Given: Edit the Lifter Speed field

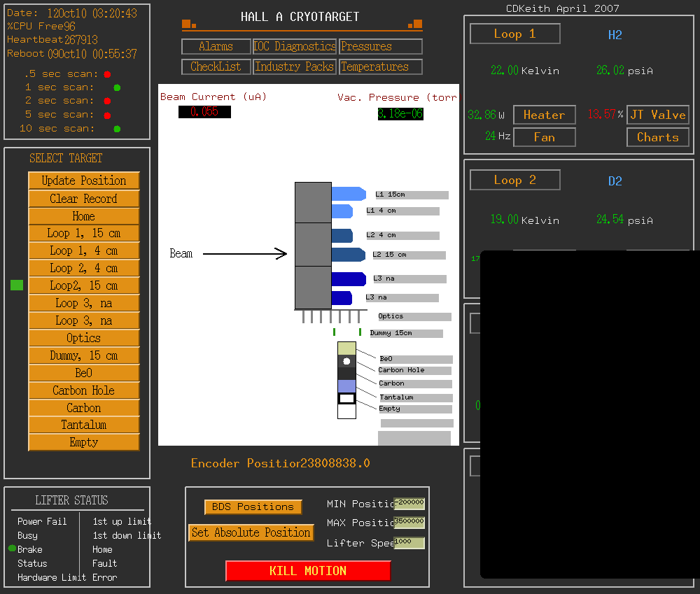Looking at the screenshot, I should coord(409,543).
